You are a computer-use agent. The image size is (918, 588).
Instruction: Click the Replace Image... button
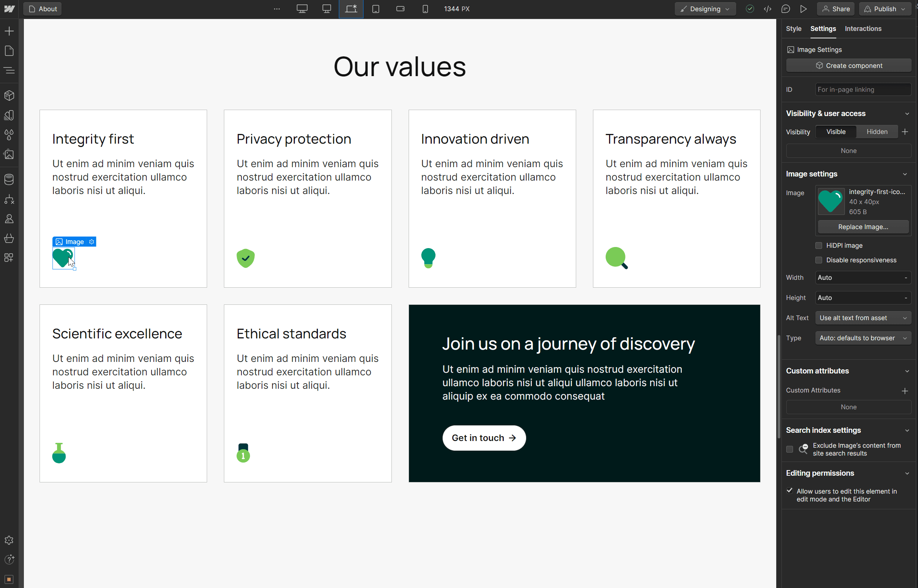pyautogui.click(x=863, y=227)
